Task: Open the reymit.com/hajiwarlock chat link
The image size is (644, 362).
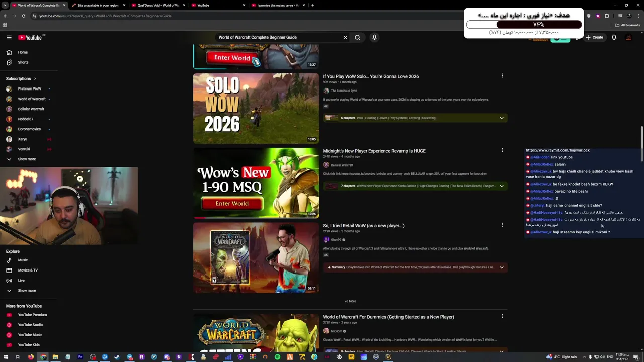Action: 557,150
